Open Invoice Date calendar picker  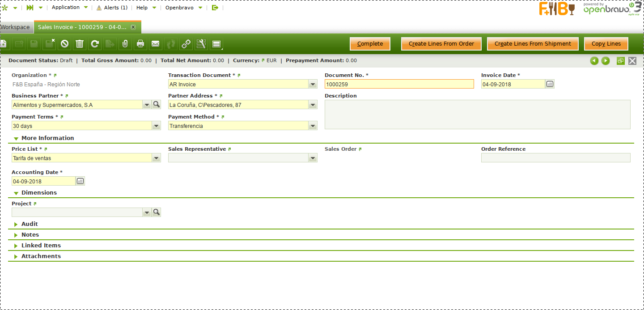[550, 84]
